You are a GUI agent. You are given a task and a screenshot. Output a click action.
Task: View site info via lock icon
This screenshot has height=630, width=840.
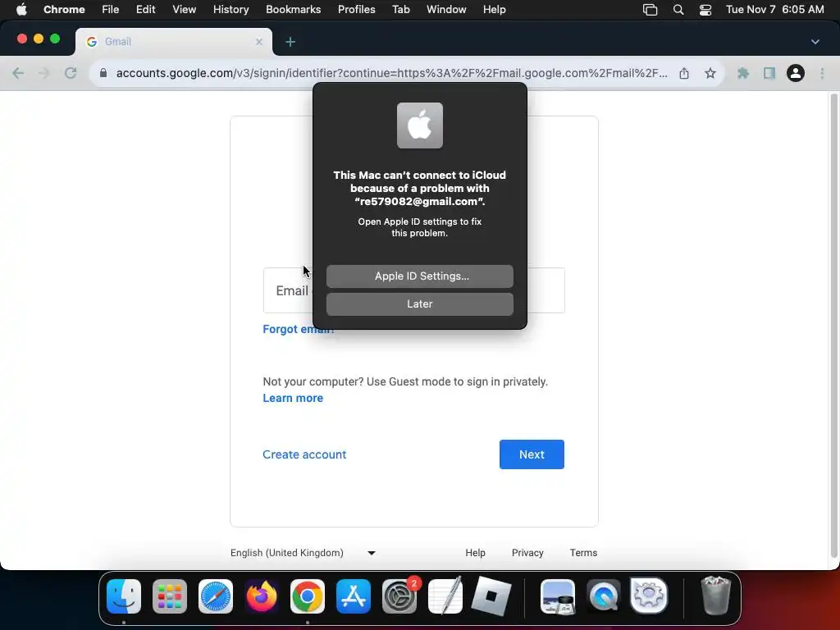pos(103,73)
